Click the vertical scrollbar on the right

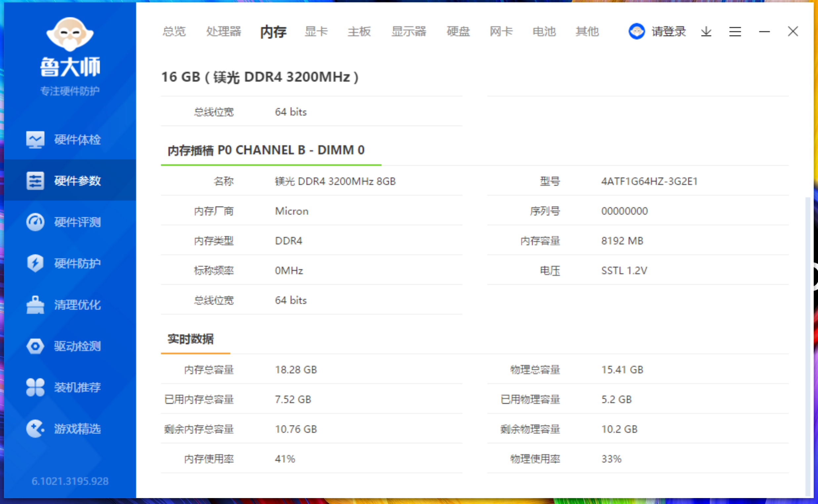[807, 347]
